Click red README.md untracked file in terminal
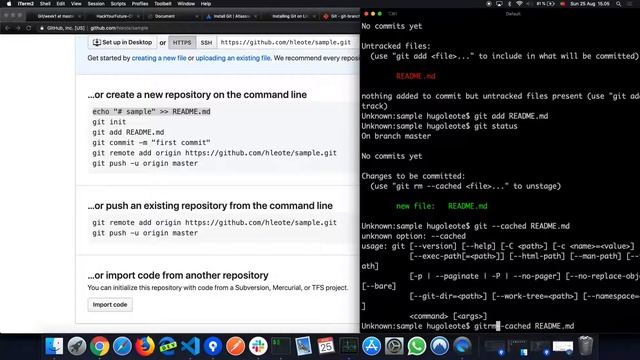The width and height of the screenshot is (640, 360). 416,76
